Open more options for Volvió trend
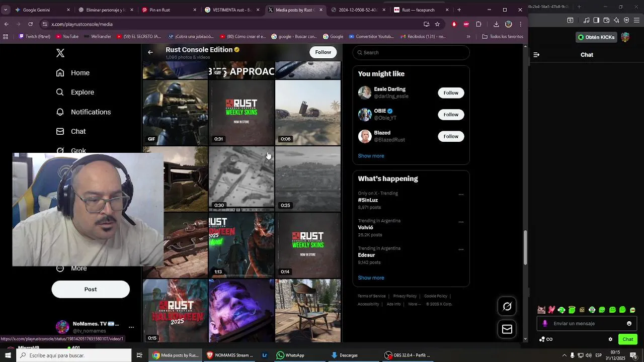This screenshot has width=644, height=362. pos(461,222)
